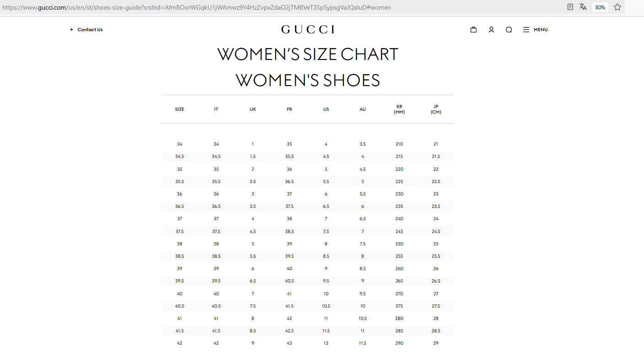Click the US column header
Screen dimensions: 644x363
pyautogui.click(x=326, y=109)
